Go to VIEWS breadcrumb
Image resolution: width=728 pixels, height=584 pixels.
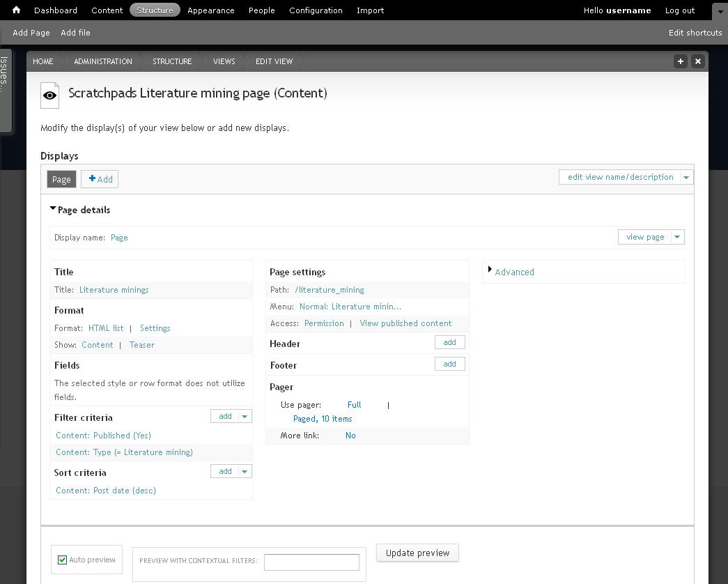pyautogui.click(x=224, y=61)
